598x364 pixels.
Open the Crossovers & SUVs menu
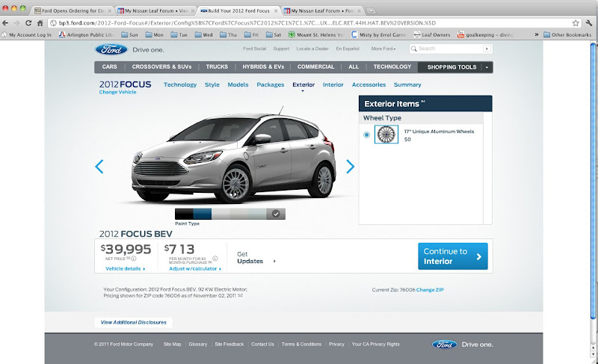click(161, 67)
